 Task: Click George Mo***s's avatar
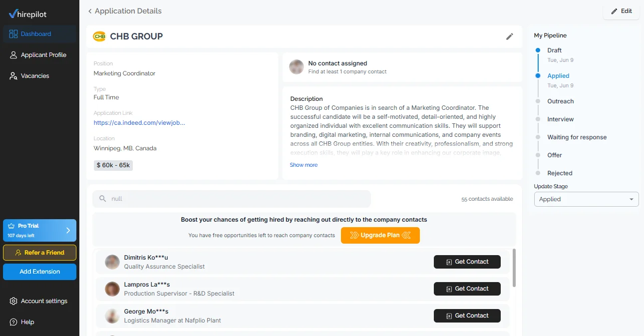tap(112, 316)
